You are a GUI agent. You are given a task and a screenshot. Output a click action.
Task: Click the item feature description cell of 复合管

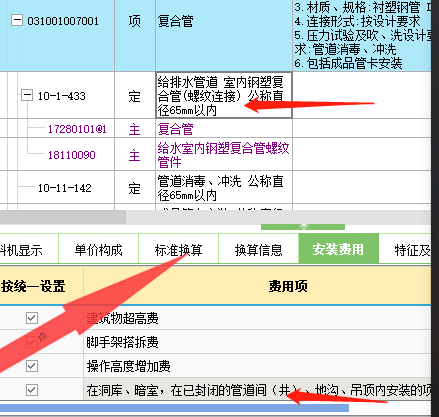362,35
